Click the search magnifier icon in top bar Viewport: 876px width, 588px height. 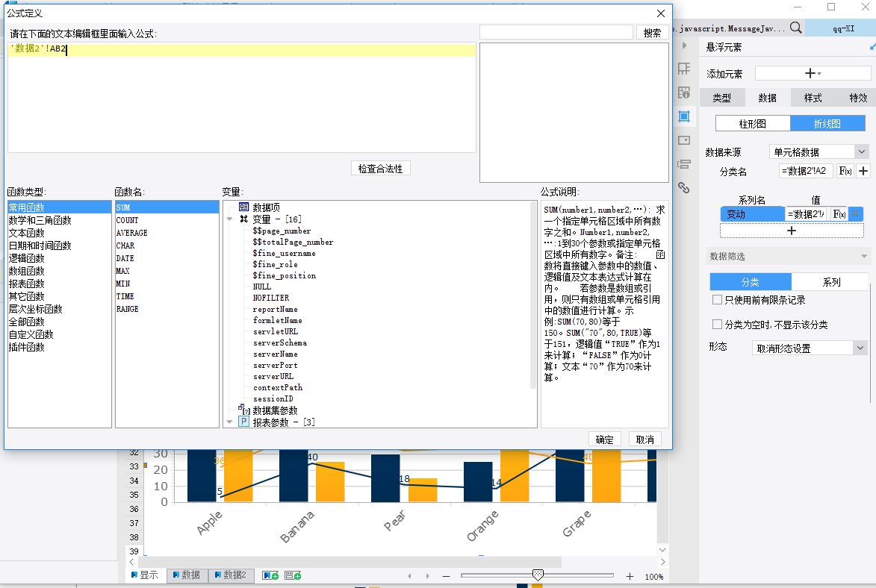point(796,28)
